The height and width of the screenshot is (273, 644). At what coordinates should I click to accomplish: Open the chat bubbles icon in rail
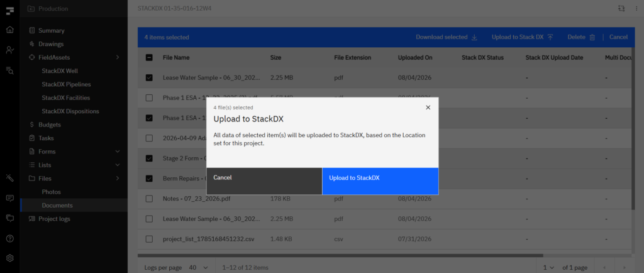(10, 218)
